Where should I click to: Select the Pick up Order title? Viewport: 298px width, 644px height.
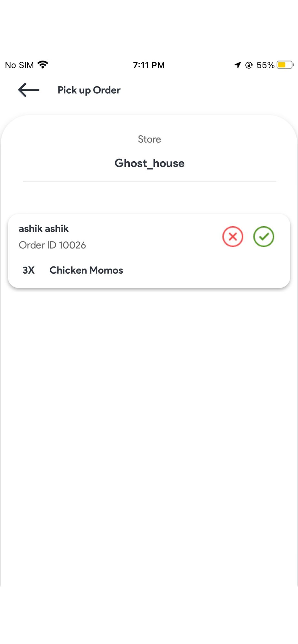click(89, 90)
